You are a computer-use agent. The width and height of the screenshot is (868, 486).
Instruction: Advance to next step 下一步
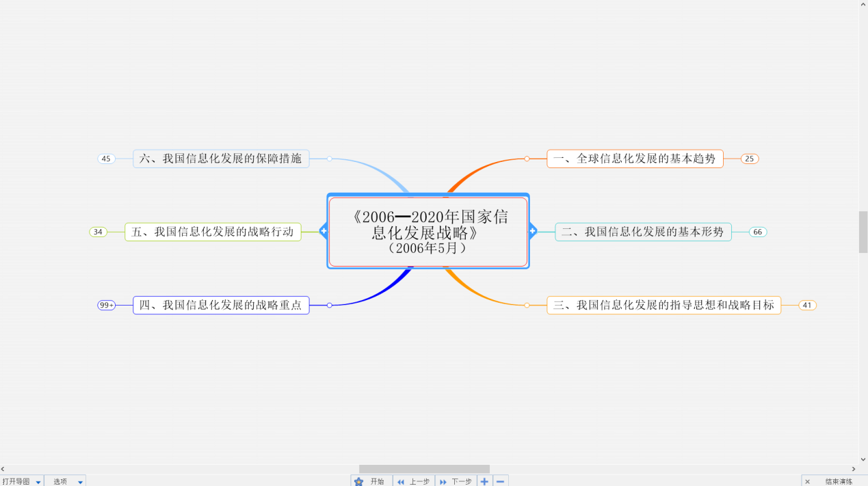click(456, 481)
